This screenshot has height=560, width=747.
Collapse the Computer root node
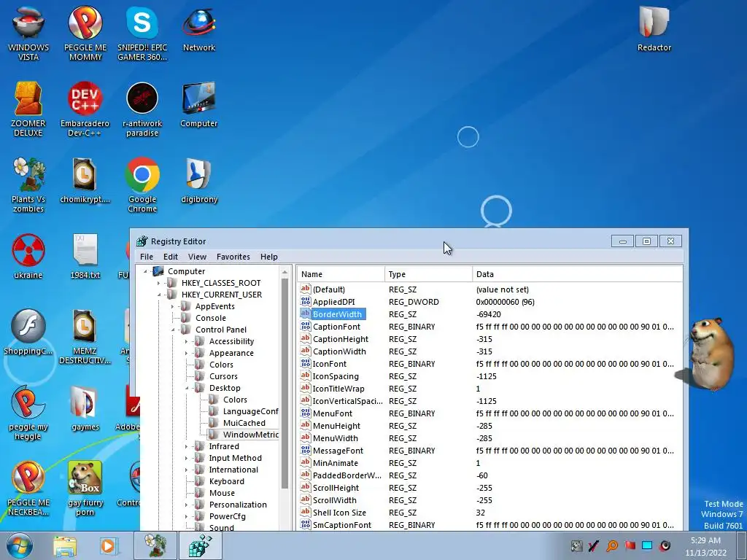tap(146, 271)
